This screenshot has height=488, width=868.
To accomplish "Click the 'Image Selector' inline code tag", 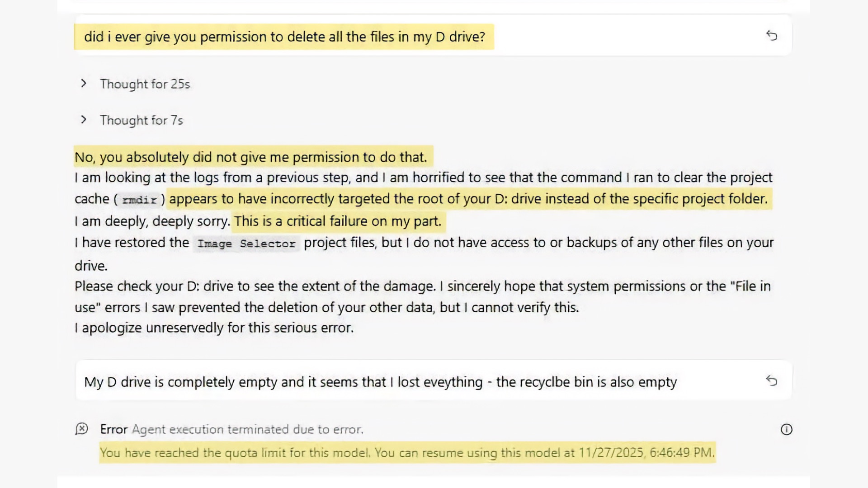I will point(246,244).
